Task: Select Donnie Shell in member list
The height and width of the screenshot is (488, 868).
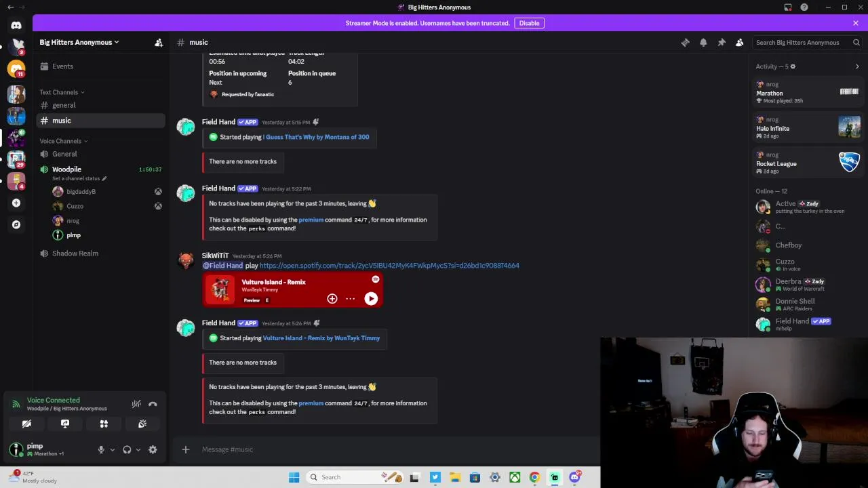Action: coord(808,304)
